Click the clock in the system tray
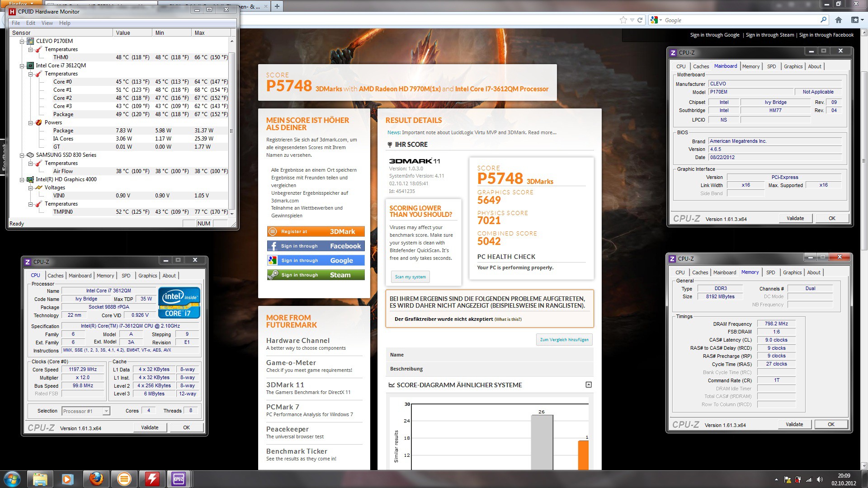This screenshot has width=868, height=488. coord(844,479)
